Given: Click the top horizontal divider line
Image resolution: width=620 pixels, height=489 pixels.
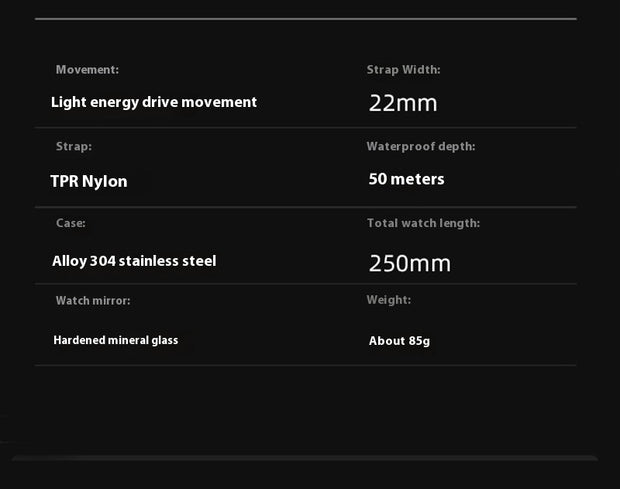Looking at the screenshot, I should coord(305,19).
